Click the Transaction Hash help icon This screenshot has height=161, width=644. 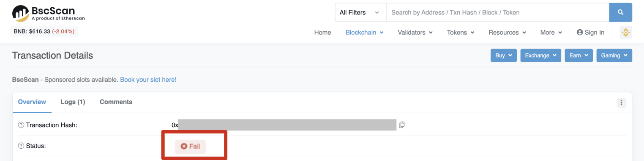tap(21, 125)
